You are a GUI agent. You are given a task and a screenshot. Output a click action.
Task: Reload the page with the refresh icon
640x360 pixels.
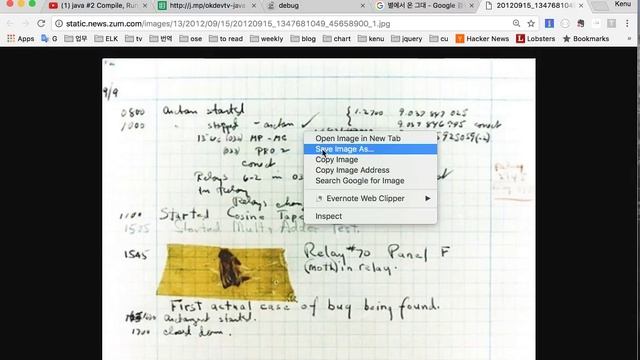tap(41, 24)
